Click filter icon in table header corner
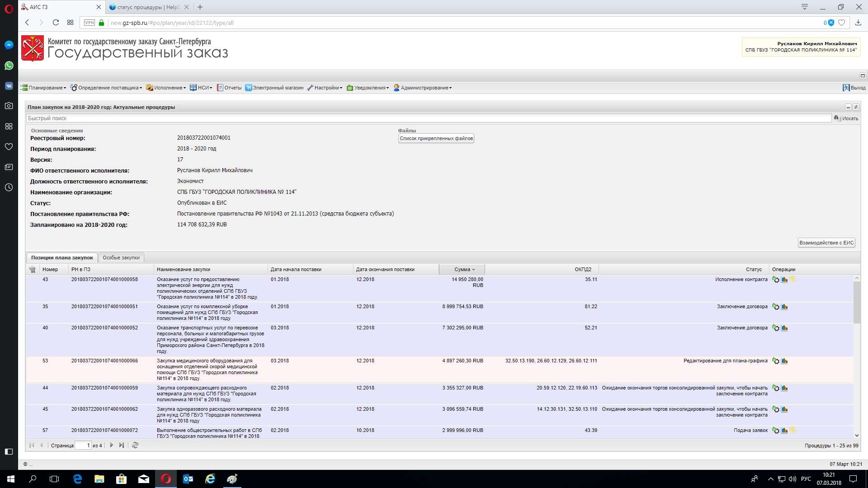868x488 pixels. (32, 270)
